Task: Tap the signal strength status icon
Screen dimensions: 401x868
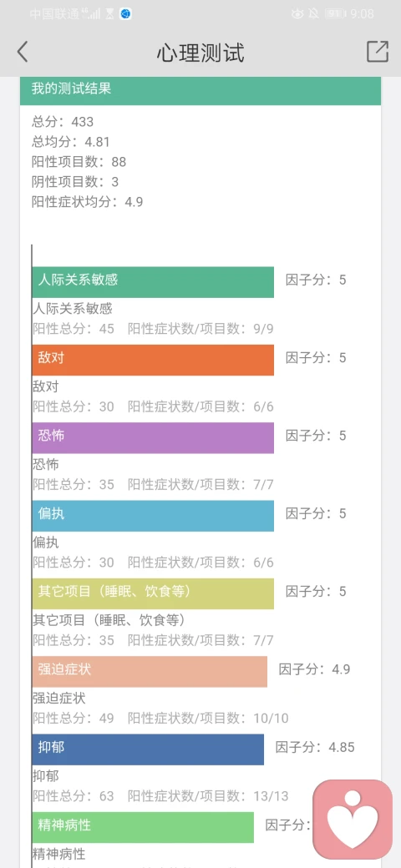Action: pos(92,14)
